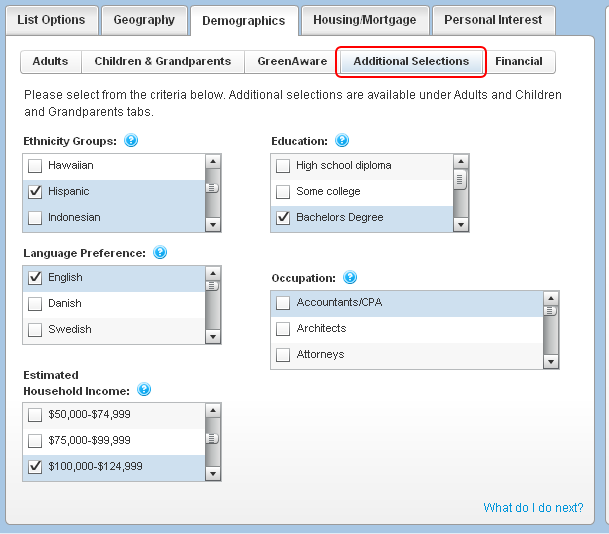The height and width of the screenshot is (534, 609).
Task: Click the 'What do I do next?' link
Action: point(533,507)
